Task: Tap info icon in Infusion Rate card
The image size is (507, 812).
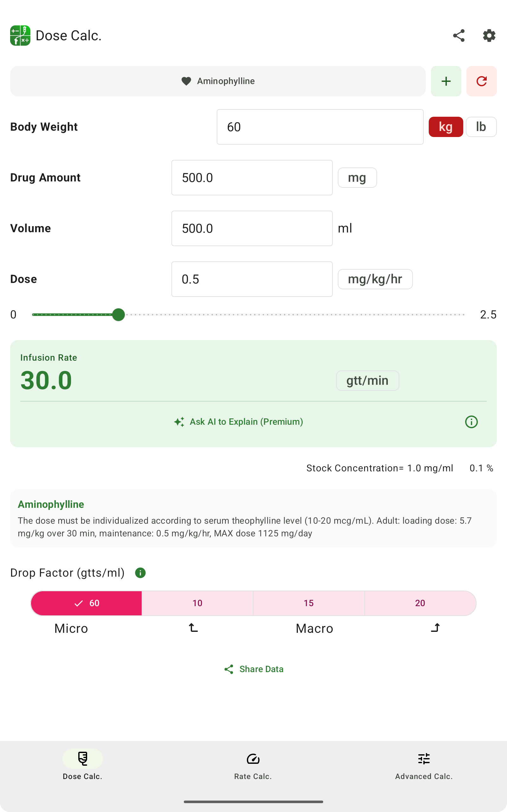Action: click(x=471, y=422)
